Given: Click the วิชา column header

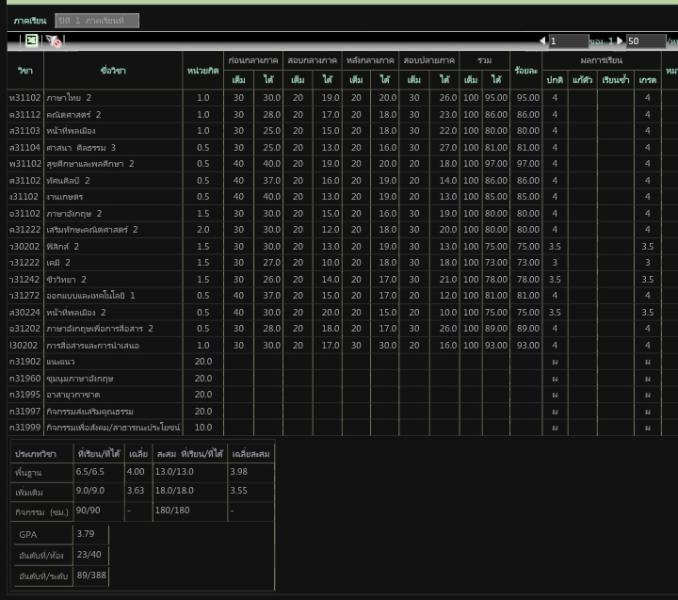Looking at the screenshot, I should click(25, 70).
